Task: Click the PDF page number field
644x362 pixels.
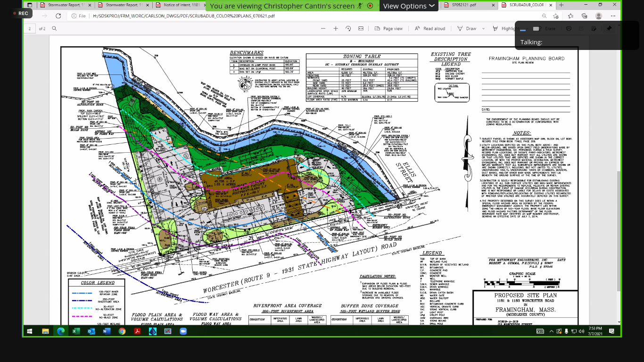Action: [x=30, y=28]
